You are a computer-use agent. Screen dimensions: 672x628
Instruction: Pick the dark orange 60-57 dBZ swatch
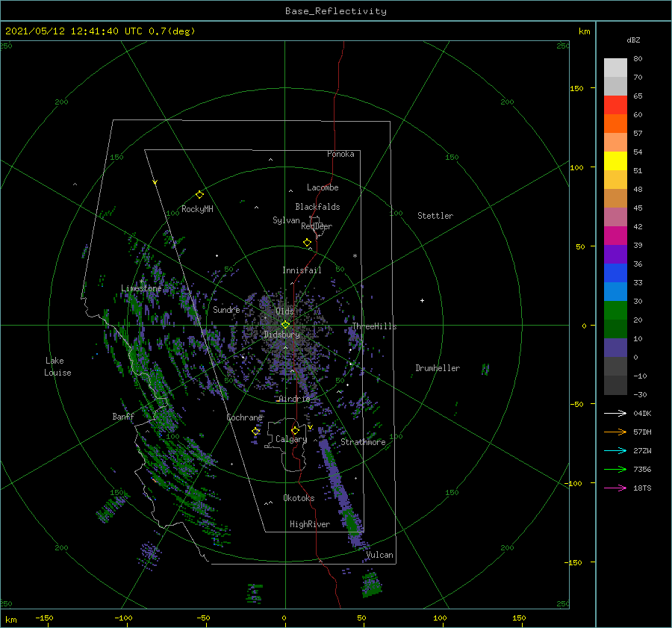tap(615, 124)
